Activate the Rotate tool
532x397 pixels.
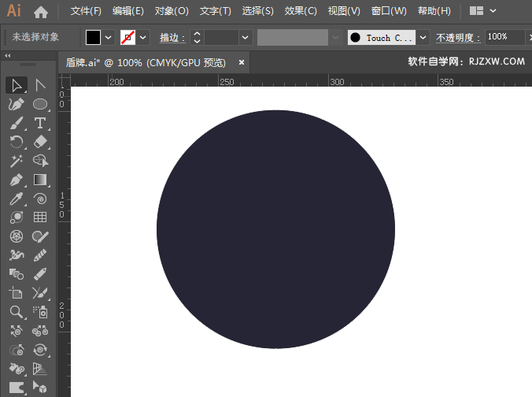[x=17, y=142]
